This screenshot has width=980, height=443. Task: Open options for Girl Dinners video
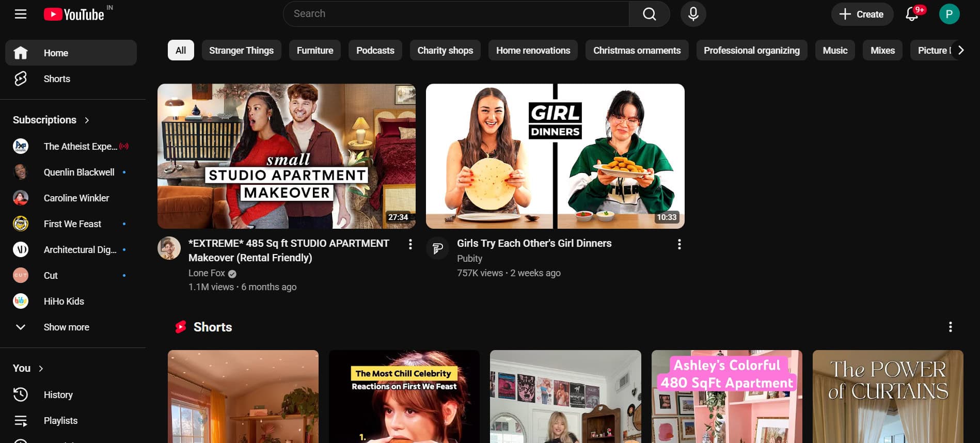679,244
